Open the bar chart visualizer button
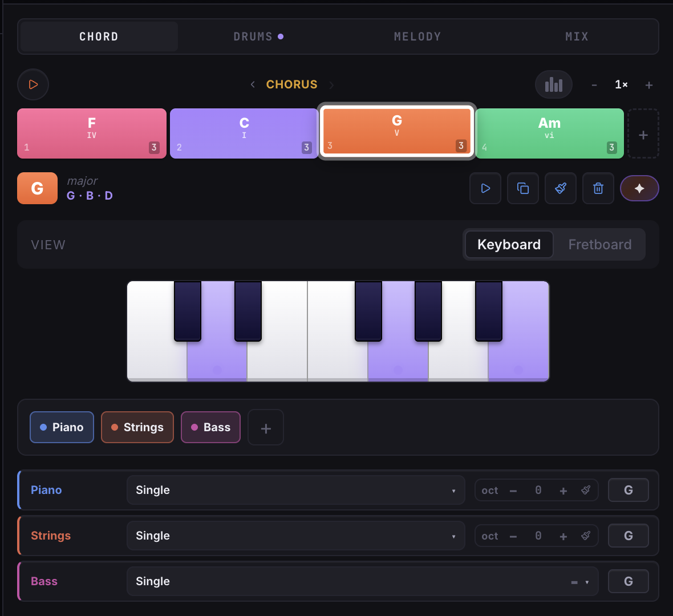The height and width of the screenshot is (616, 673). (x=553, y=84)
